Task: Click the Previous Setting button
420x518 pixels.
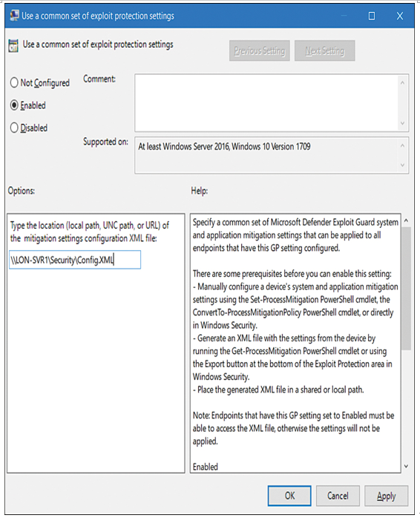Action: (x=260, y=50)
